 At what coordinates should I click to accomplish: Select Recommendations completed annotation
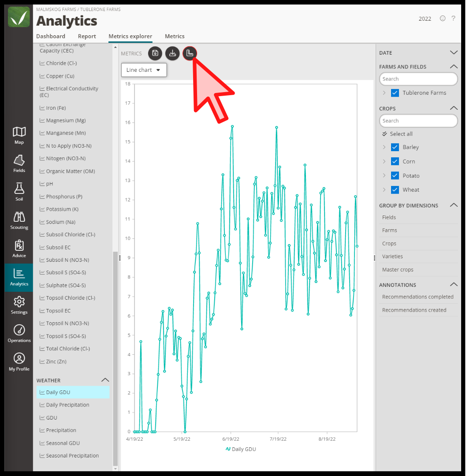[x=418, y=297]
